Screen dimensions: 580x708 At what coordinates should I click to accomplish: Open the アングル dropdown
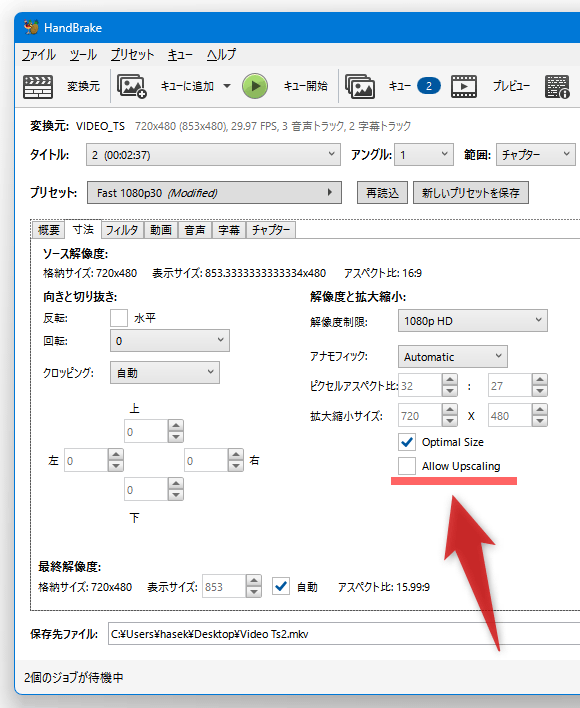coord(424,155)
